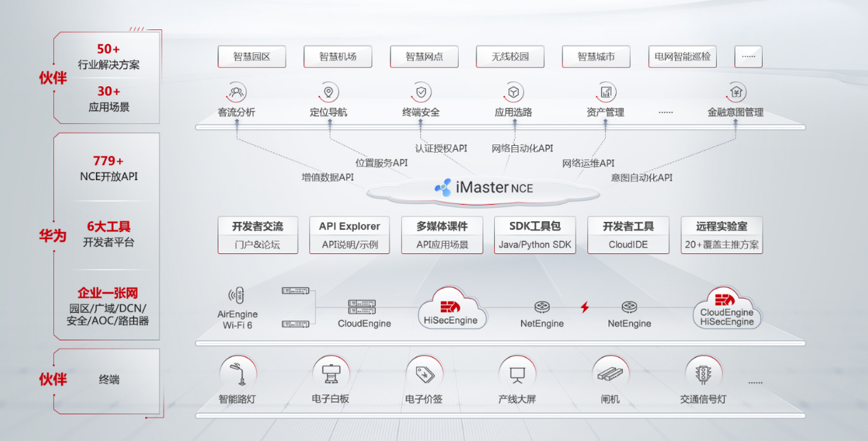
Task: Select the 智慧机场 box
Action: [337, 57]
